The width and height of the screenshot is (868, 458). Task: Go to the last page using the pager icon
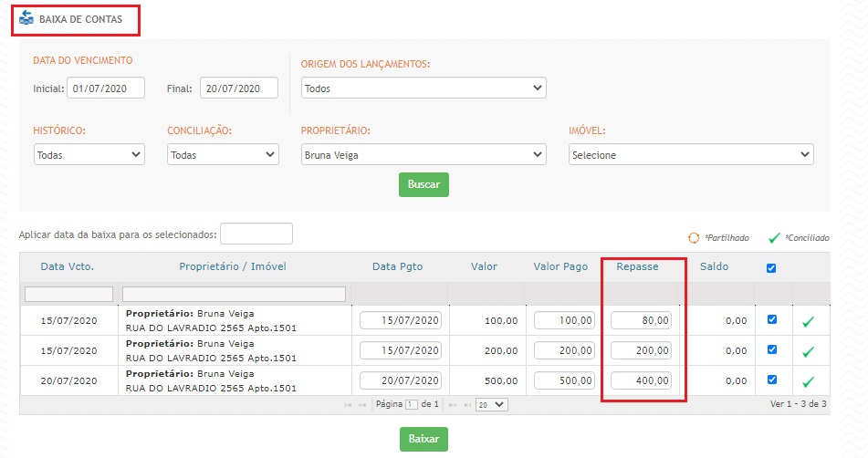466,404
